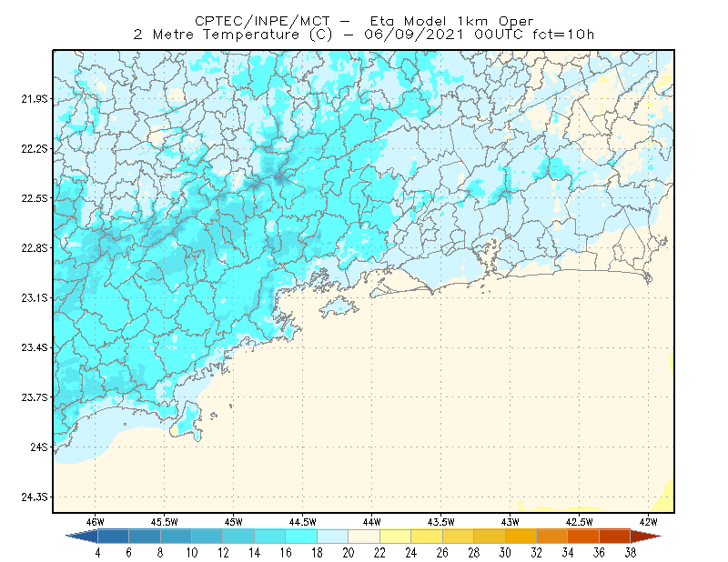The width and height of the screenshot is (728, 562).
Task: Click the "45.5W" longitude label
Action: pyautogui.click(x=165, y=522)
